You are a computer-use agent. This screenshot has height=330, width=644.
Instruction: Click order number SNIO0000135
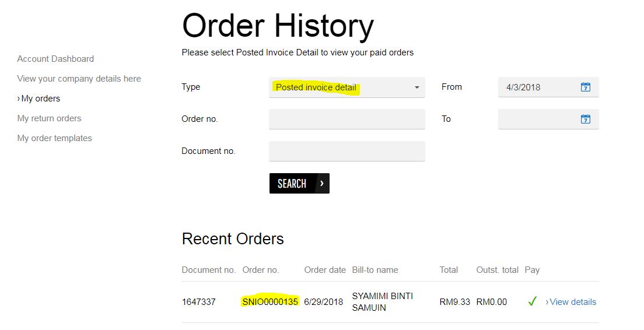270,302
